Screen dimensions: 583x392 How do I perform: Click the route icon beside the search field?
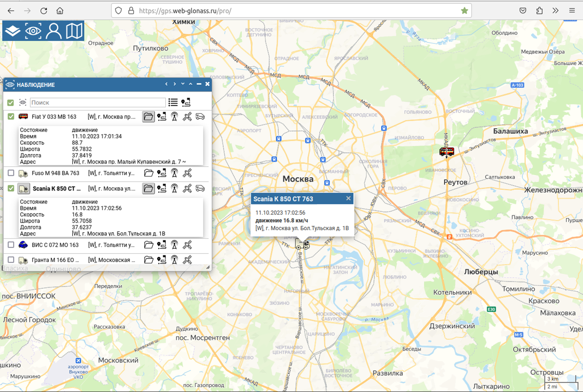(186, 103)
